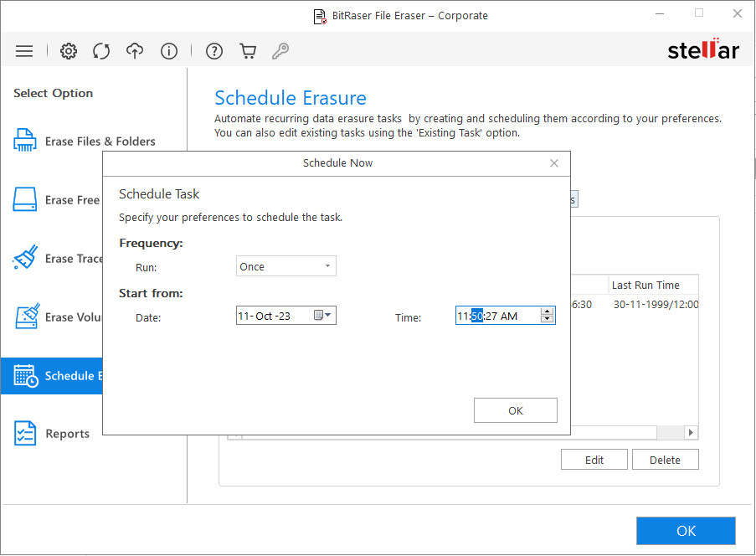This screenshot has width=756, height=556.
Task: Click the Erase Traces brush icon
Action: pos(26,257)
